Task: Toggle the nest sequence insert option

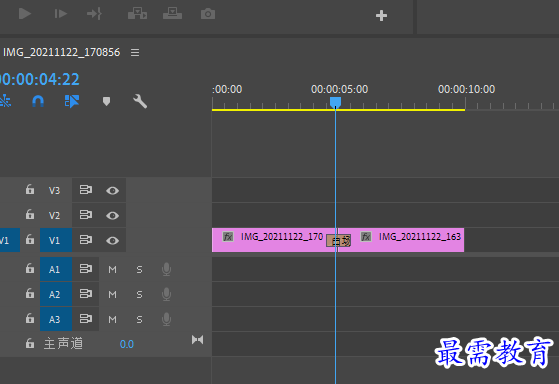Action: pos(5,102)
